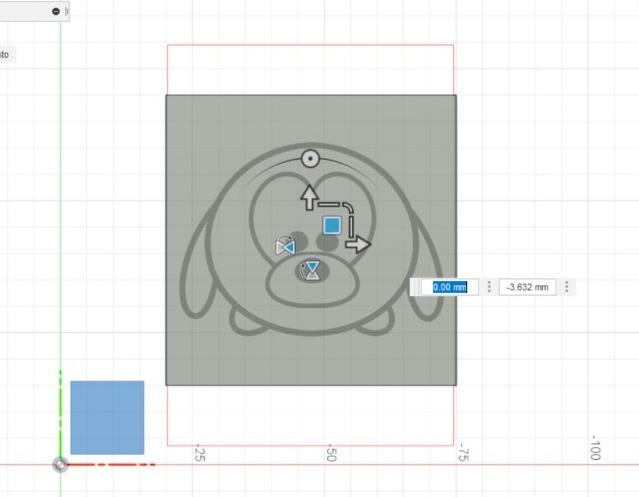Click the panel resize grip beside minus button
Viewport: 639px width, 497px height.
(x=67, y=11)
